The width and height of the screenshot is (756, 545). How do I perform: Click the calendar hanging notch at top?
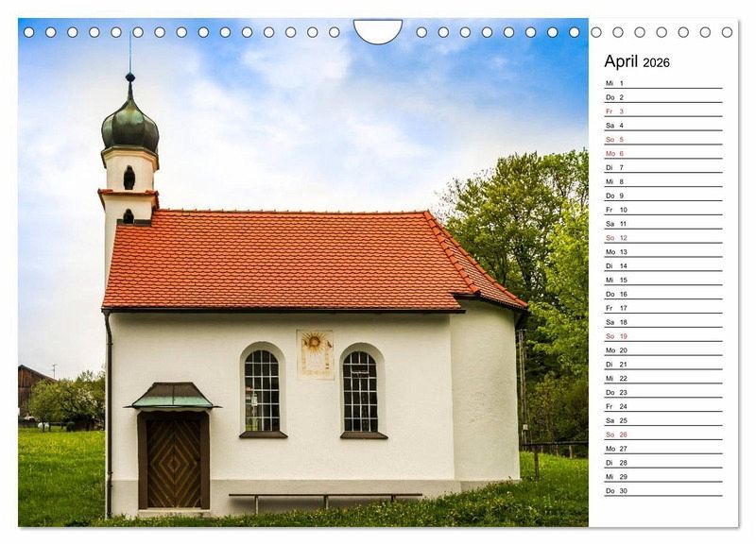tap(378, 30)
